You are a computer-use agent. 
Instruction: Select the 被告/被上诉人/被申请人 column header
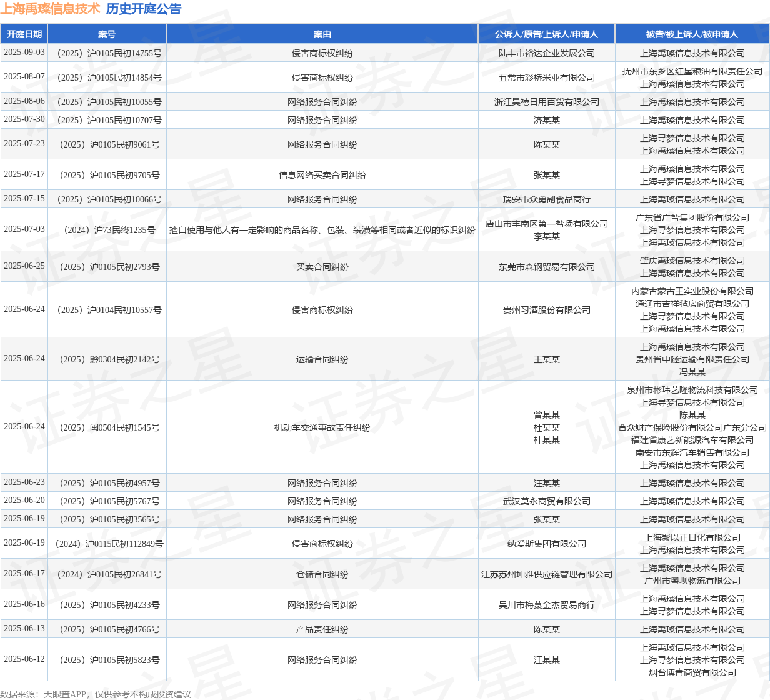(x=692, y=34)
